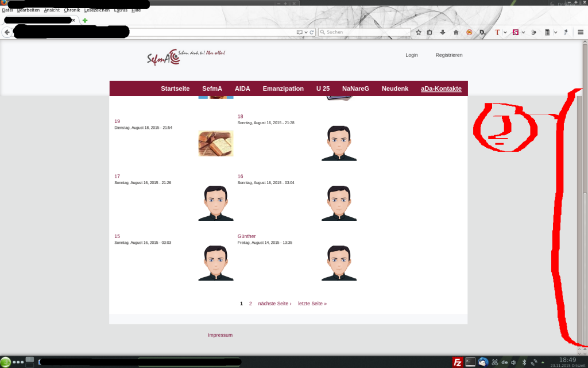
Task: Go to the browser home page icon
Action: click(456, 32)
